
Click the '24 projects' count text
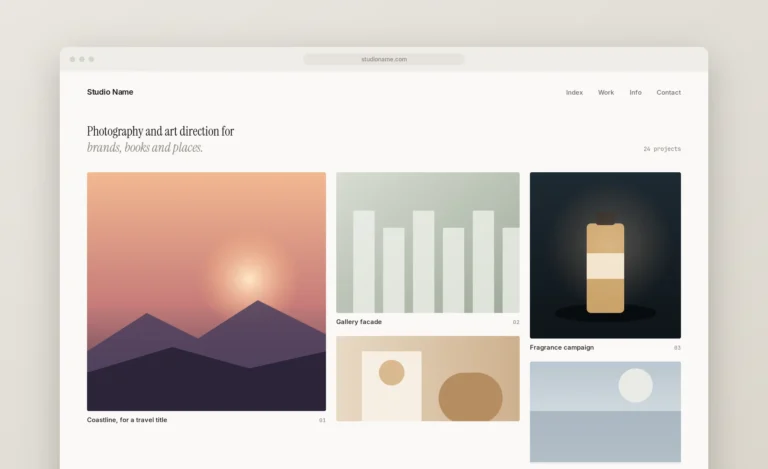point(662,149)
